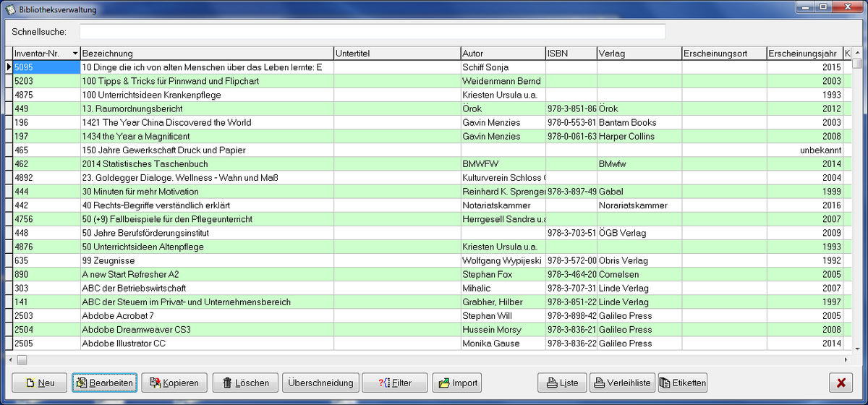Click author cell 'Monika Gause'
Viewport: 868px width, 405px height.
point(503,343)
